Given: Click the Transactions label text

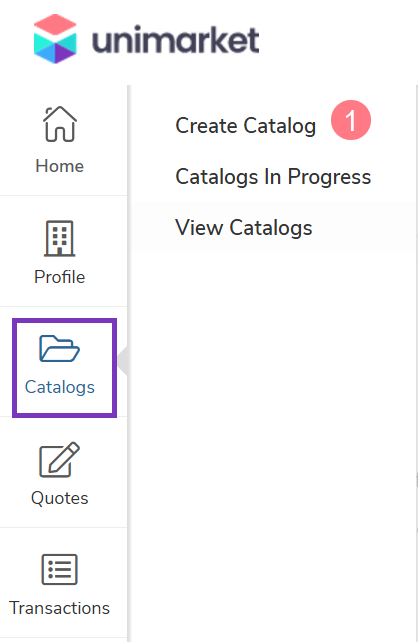Looking at the screenshot, I should click(60, 608).
